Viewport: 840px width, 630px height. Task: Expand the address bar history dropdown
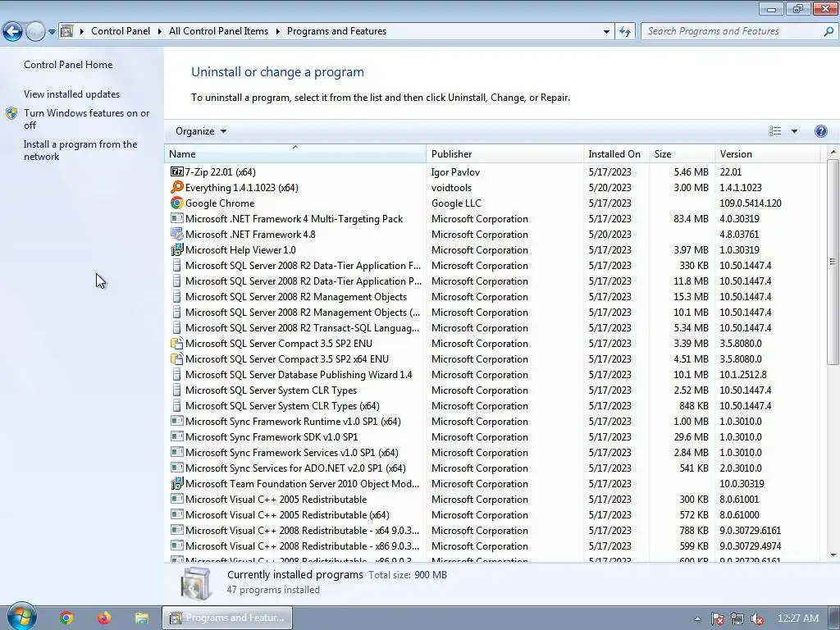click(606, 32)
